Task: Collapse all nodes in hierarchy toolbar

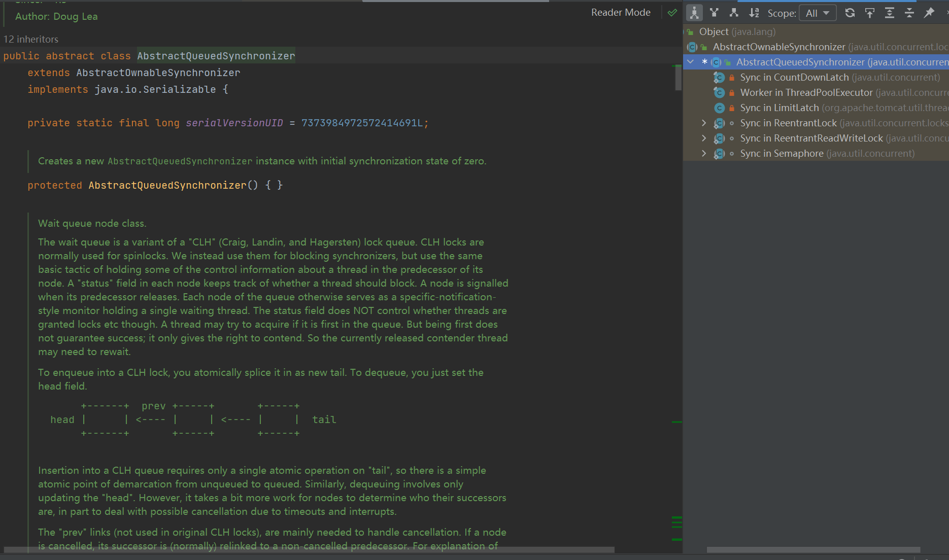Action: click(909, 13)
